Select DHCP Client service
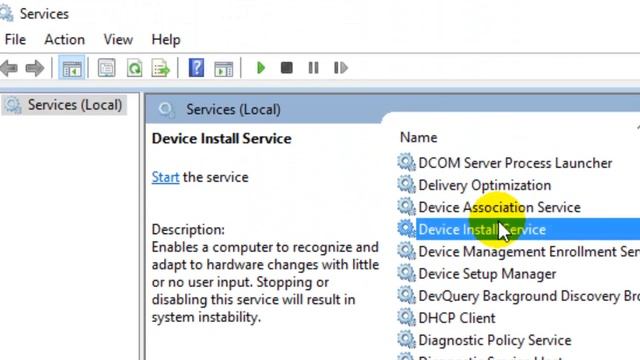 click(x=457, y=318)
